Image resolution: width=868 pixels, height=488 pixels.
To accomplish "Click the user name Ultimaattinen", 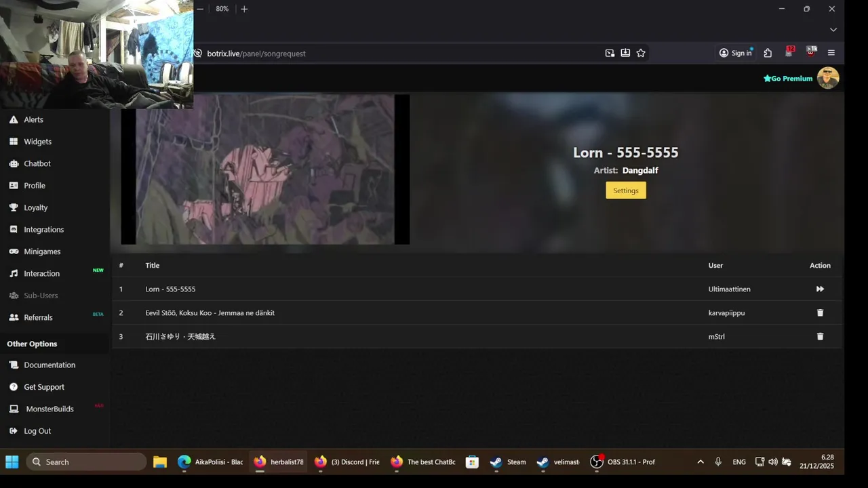I will pyautogui.click(x=729, y=289).
